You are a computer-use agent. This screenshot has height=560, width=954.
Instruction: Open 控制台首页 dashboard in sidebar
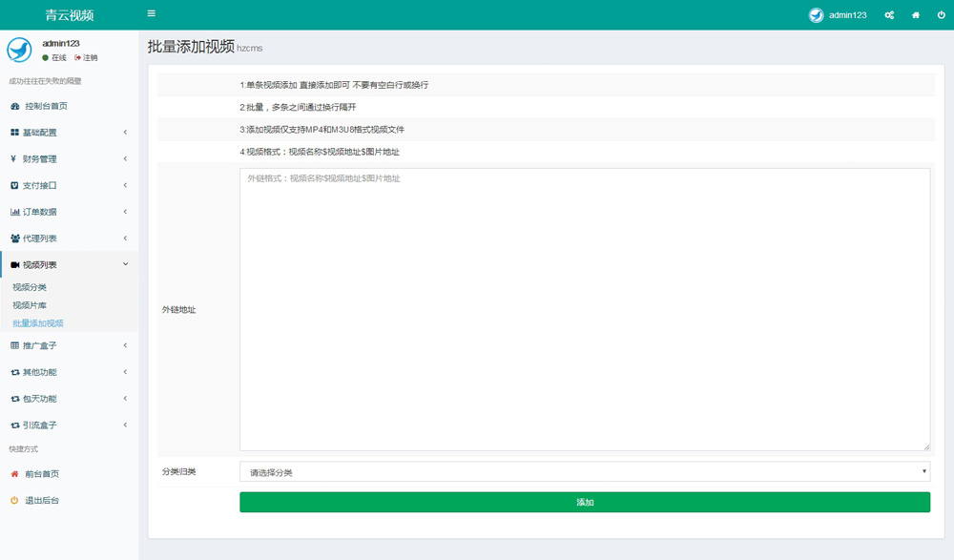[46, 106]
